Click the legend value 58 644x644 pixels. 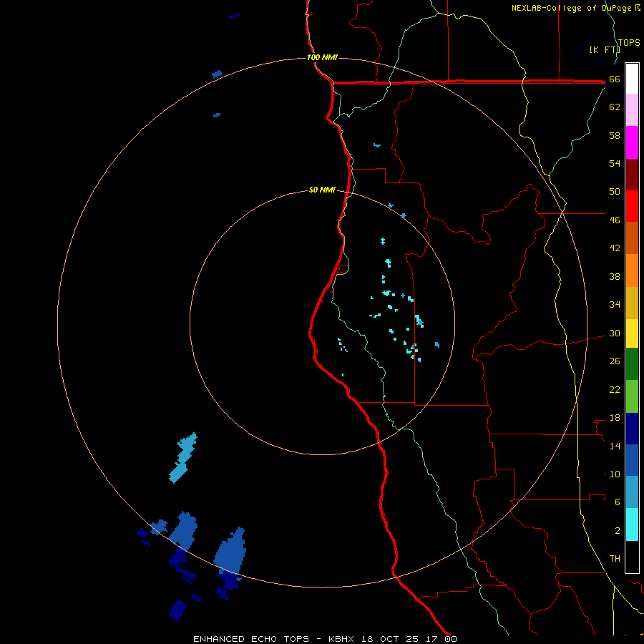click(x=615, y=135)
